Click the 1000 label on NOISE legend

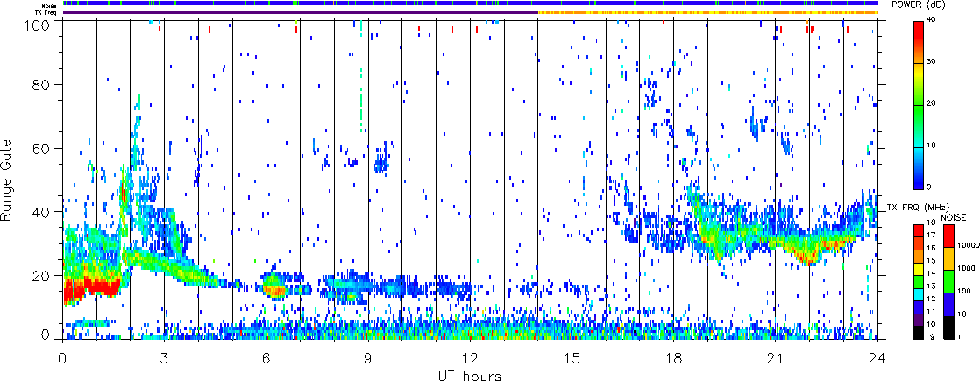(966, 268)
